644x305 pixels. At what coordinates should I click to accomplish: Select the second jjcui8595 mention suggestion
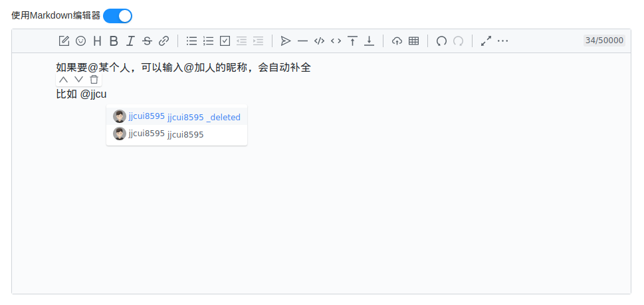click(x=177, y=134)
